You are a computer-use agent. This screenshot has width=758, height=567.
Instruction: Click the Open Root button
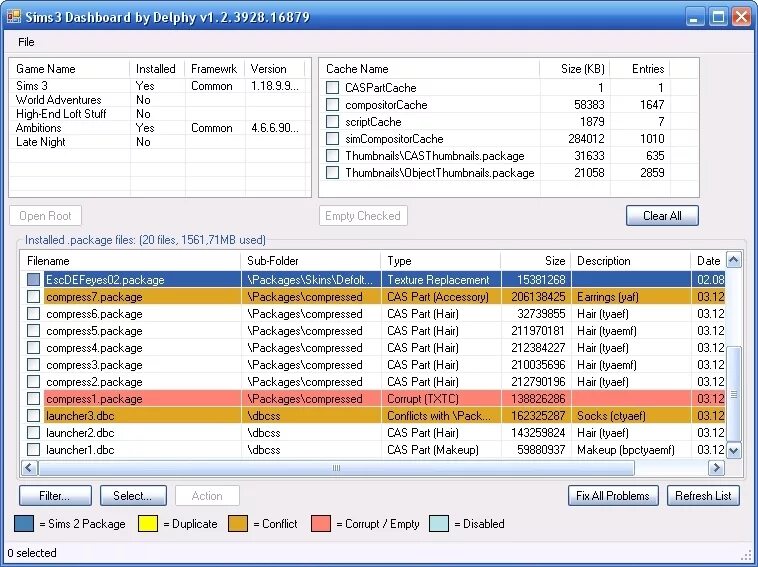click(x=45, y=216)
